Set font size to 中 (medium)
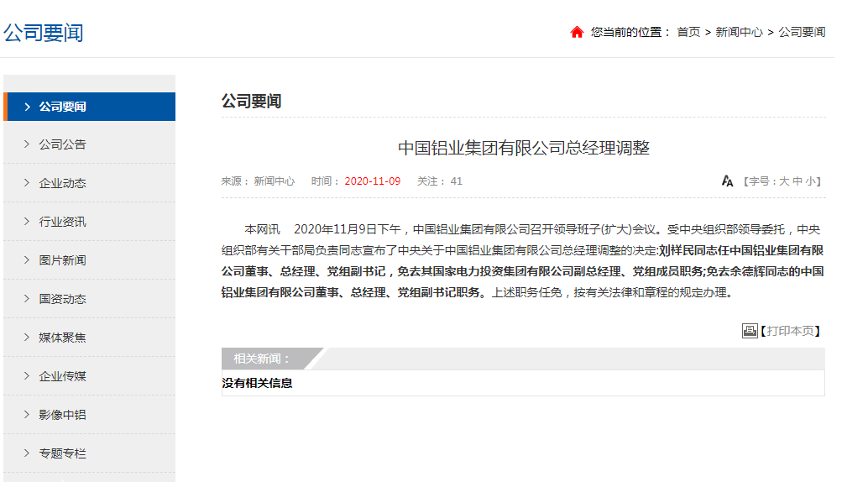Viewport: 868px width, 482px height. [797, 181]
